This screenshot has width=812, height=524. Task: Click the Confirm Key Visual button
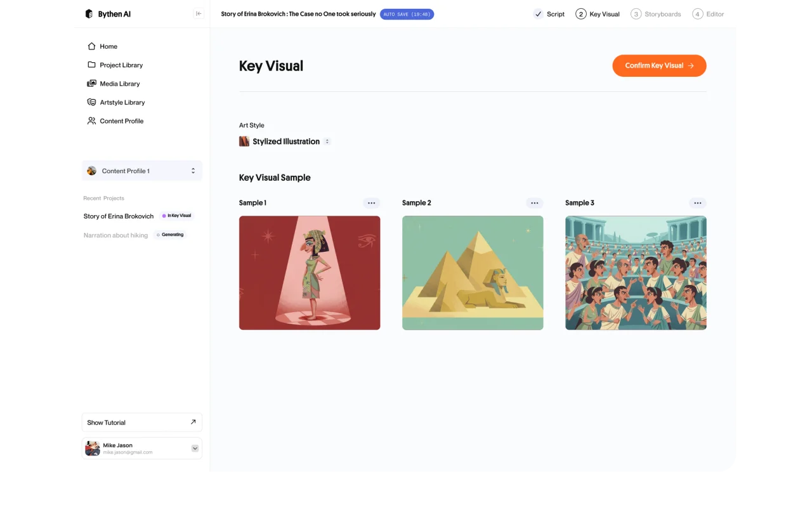pos(659,65)
